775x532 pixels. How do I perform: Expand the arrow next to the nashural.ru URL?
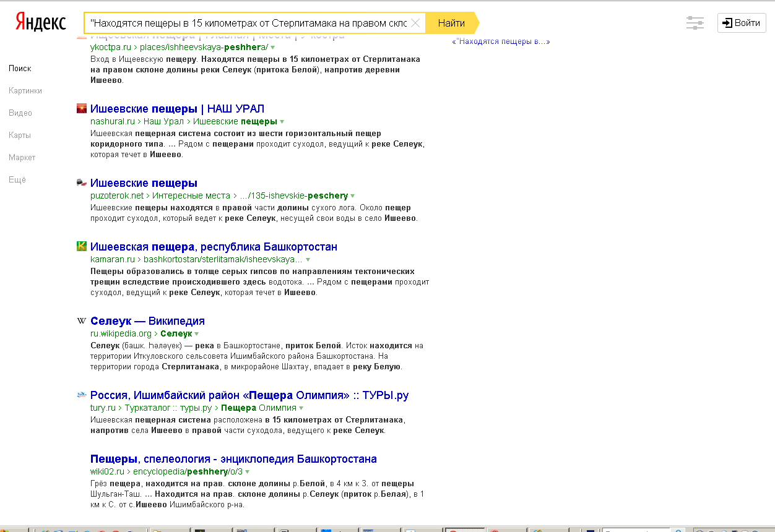coord(282,122)
